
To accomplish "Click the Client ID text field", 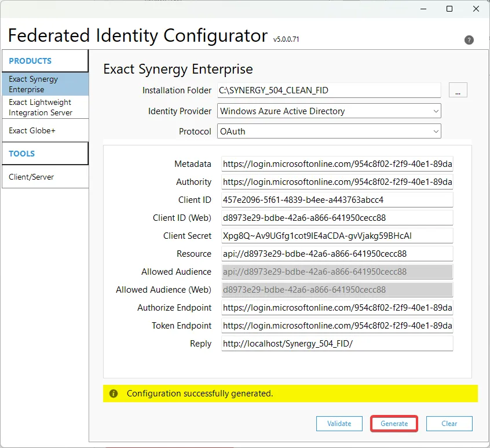I will coord(337,200).
